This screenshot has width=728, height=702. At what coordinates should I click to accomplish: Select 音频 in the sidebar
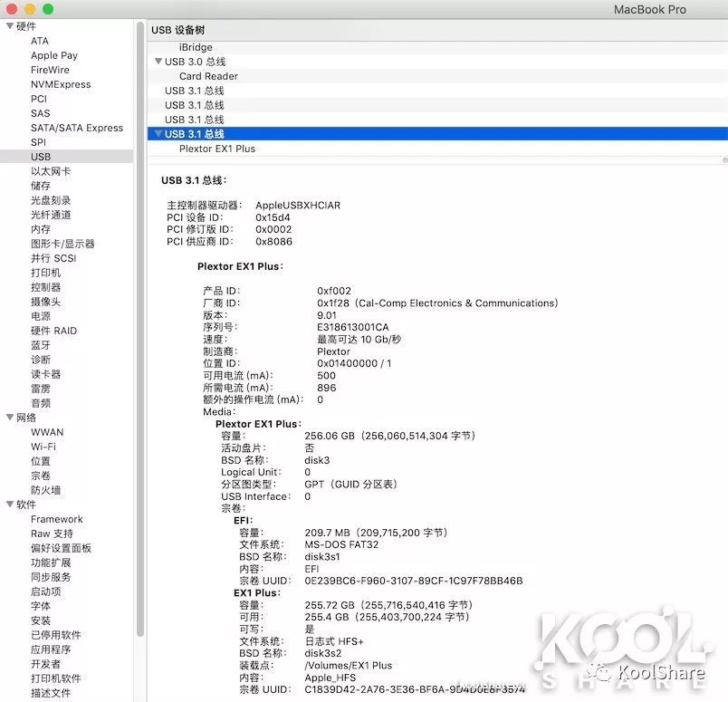(41, 403)
